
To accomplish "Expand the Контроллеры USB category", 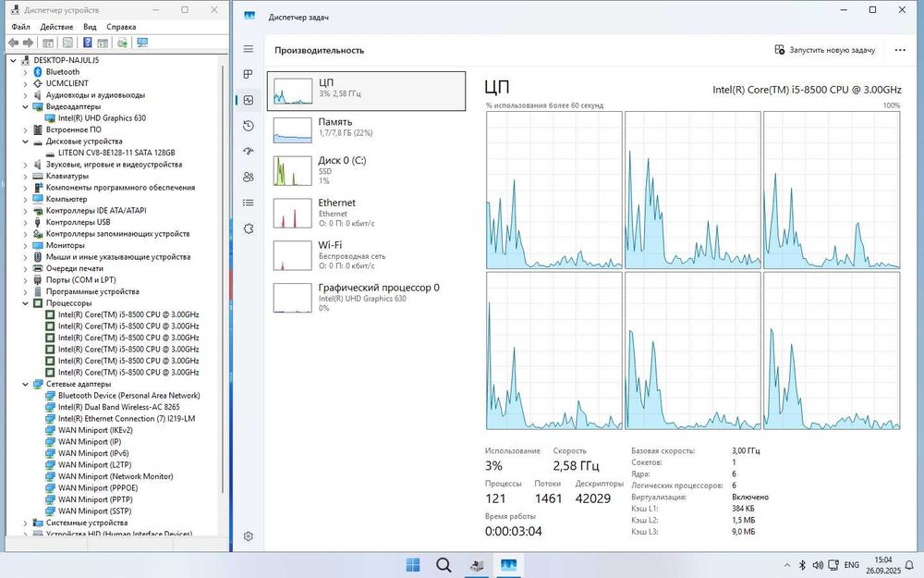I will pos(25,222).
